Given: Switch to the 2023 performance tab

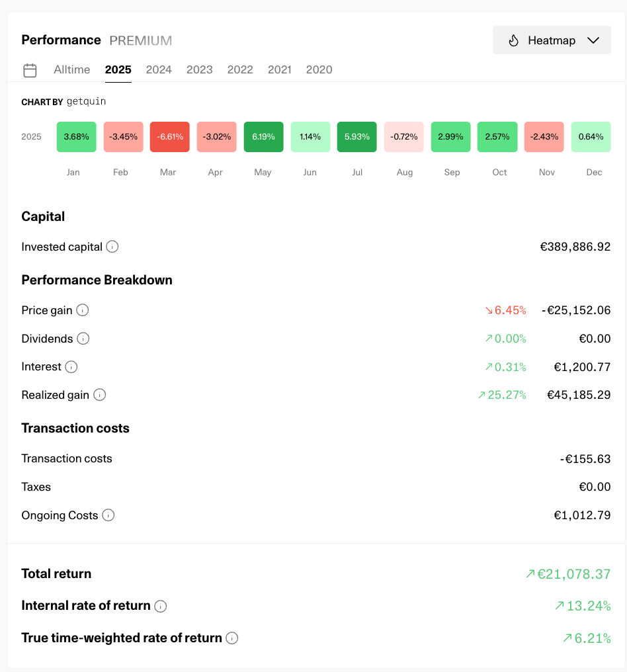Looking at the screenshot, I should tap(200, 70).
